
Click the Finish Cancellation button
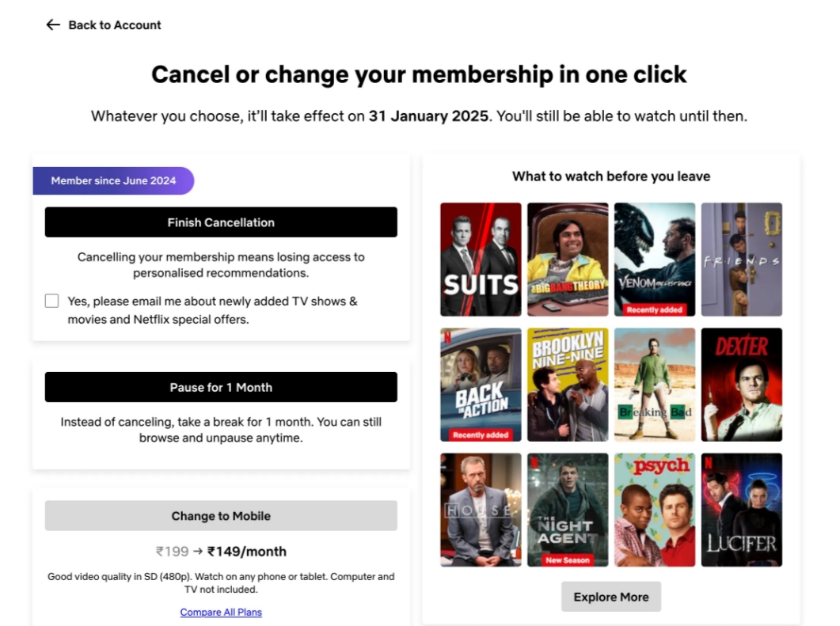(221, 222)
